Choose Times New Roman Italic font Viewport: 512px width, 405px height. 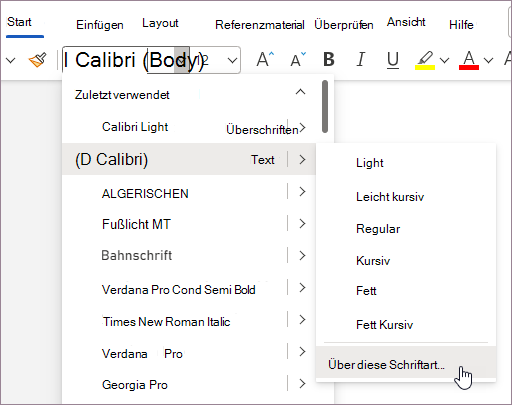point(166,322)
